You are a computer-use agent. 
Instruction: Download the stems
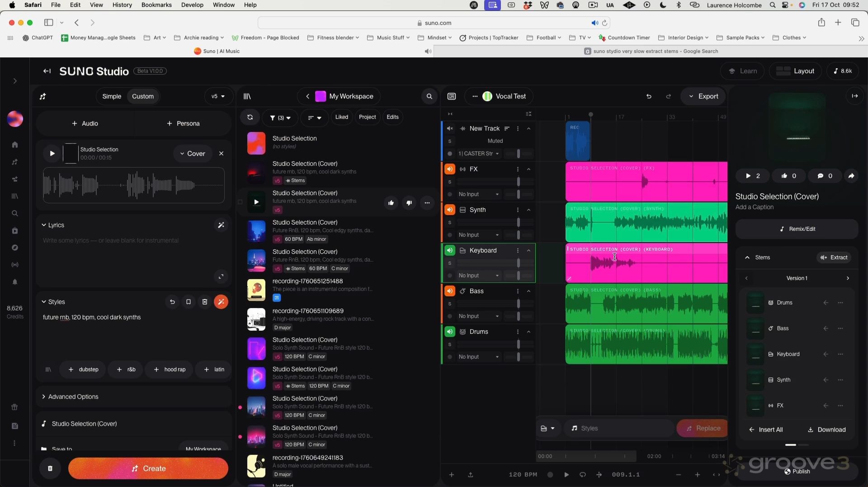pos(826,430)
